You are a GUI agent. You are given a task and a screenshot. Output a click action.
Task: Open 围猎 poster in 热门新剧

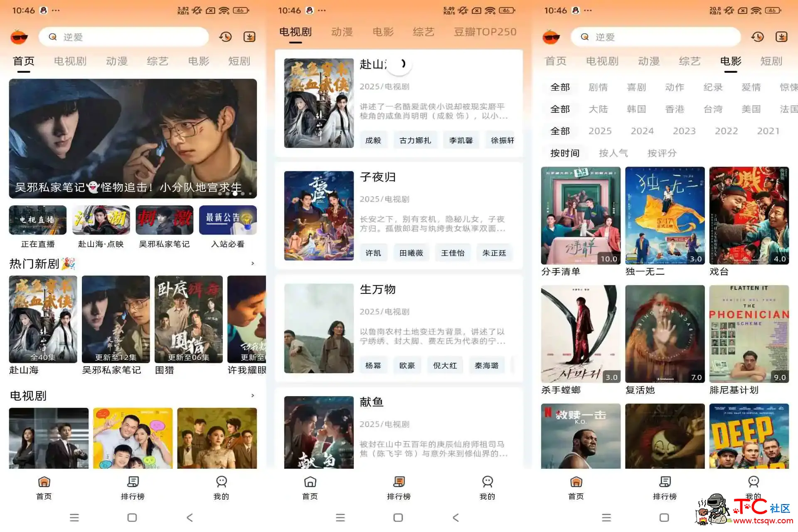[x=189, y=319]
